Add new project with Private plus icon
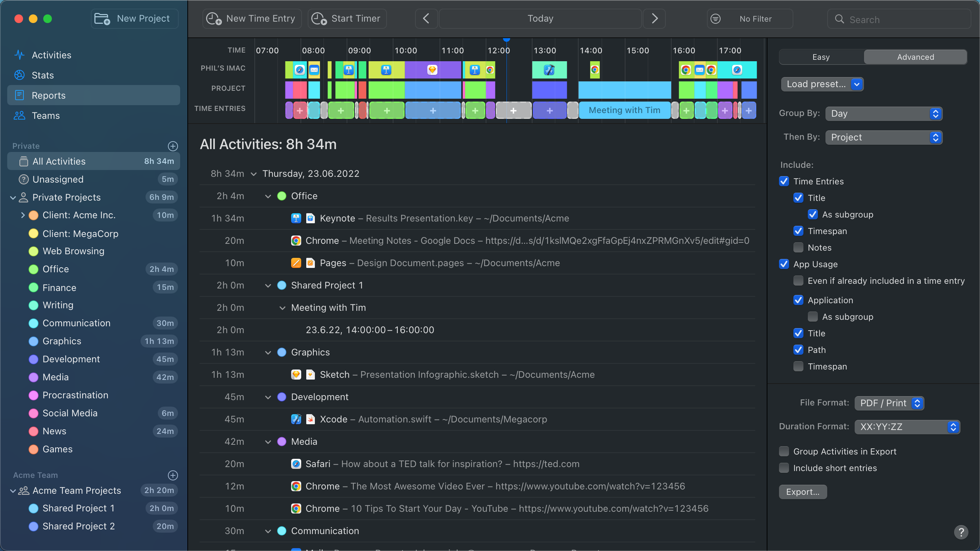The image size is (980, 551). [x=173, y=146]
